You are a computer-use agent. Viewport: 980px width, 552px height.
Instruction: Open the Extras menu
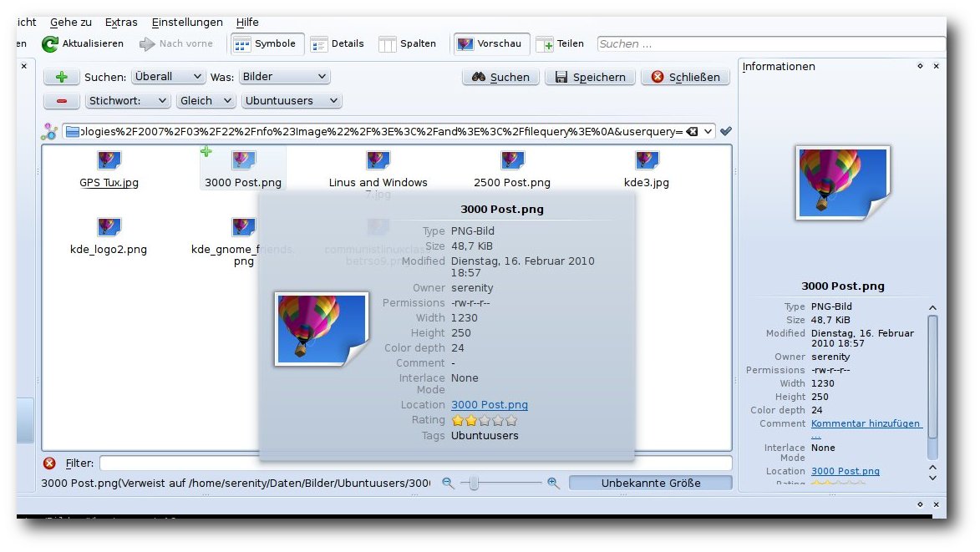click(x=121, y=23)
